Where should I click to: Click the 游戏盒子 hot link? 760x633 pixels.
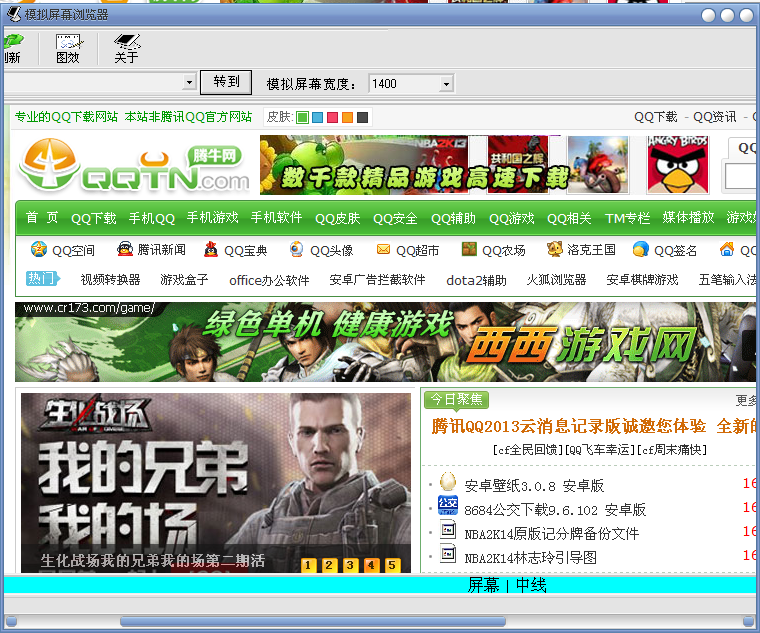click(184, 280)
